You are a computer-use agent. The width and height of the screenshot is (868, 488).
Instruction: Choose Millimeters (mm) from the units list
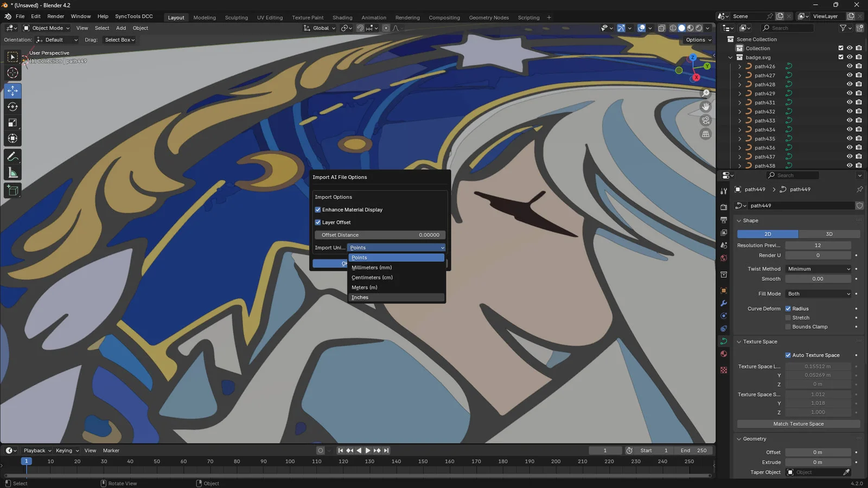click(x=372, y=267)
